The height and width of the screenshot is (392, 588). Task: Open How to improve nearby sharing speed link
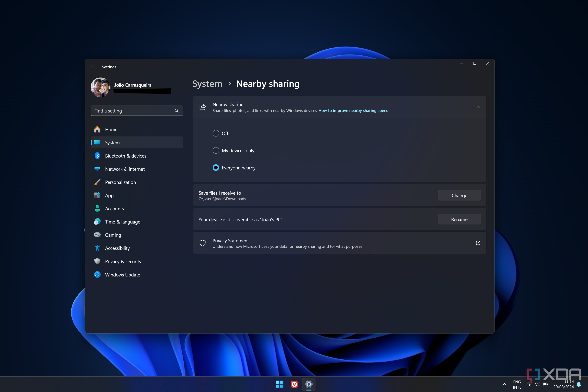[353, 110]
